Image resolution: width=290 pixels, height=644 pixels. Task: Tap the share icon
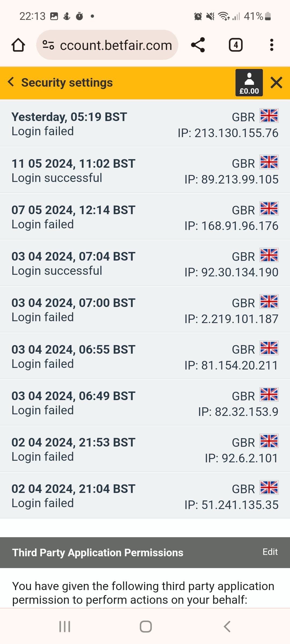tap(198, 45)
